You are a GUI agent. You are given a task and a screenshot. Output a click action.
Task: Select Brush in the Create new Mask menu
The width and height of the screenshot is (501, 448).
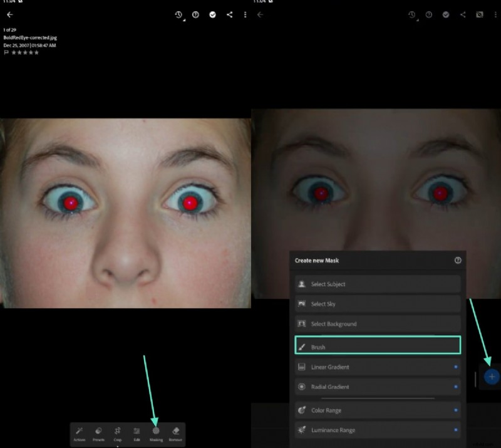point(376,346)
